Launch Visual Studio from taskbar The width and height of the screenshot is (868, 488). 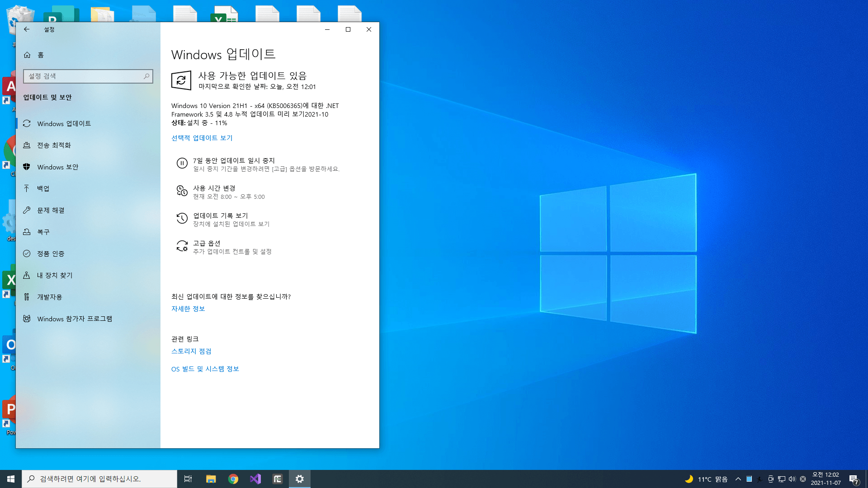click(x=255, y=479)
